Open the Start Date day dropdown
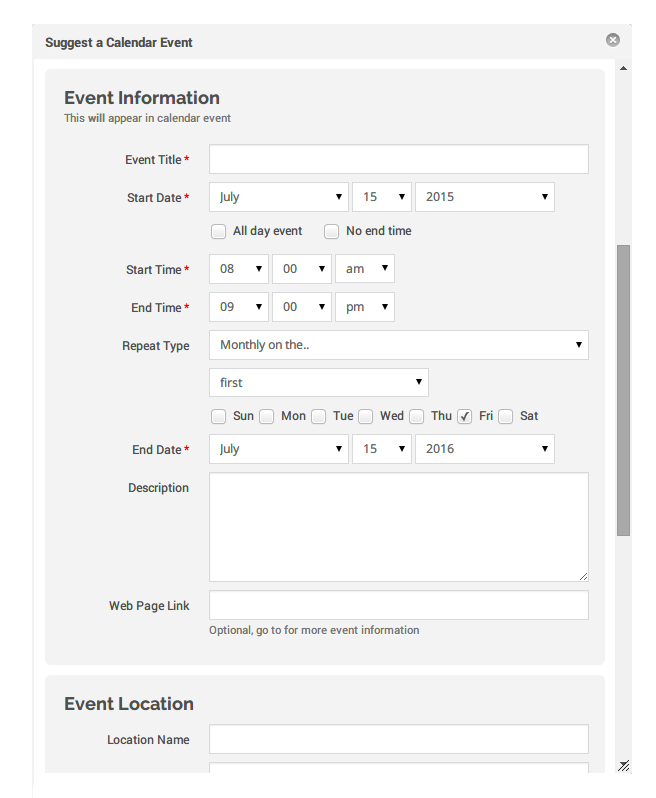The image size is (656, 798). (381, 197)
